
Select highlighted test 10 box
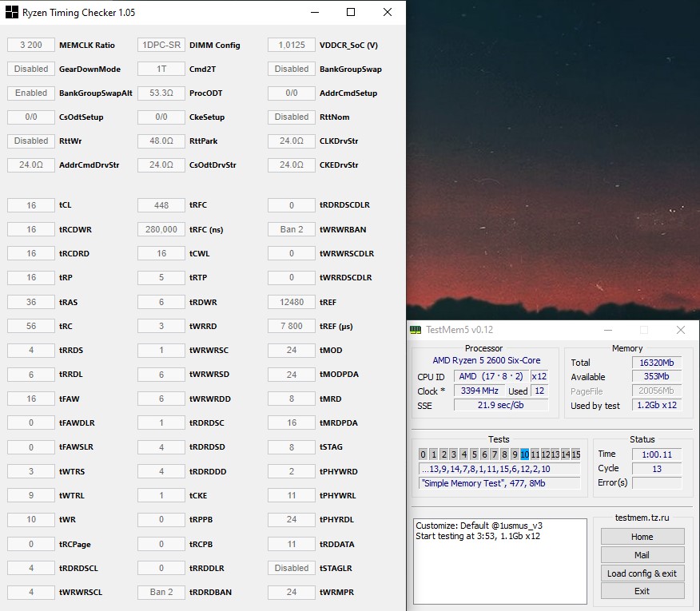(524, 454)
